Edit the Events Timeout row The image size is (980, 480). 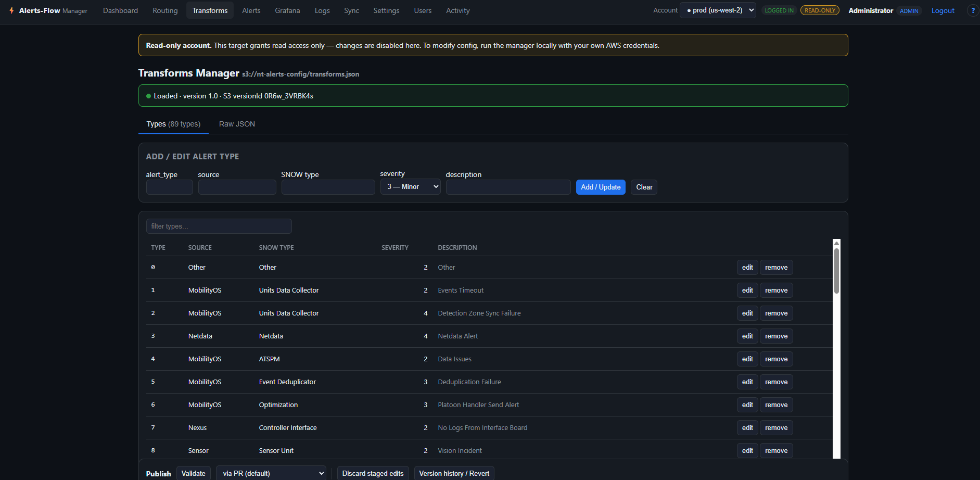point(747,290)
